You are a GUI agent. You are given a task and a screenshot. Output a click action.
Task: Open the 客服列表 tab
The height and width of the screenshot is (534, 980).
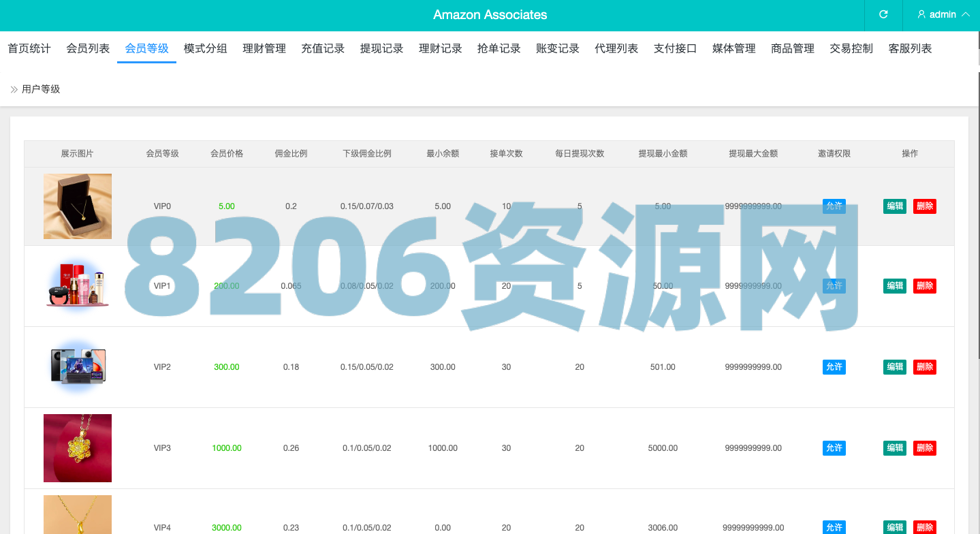pos(910,48)
